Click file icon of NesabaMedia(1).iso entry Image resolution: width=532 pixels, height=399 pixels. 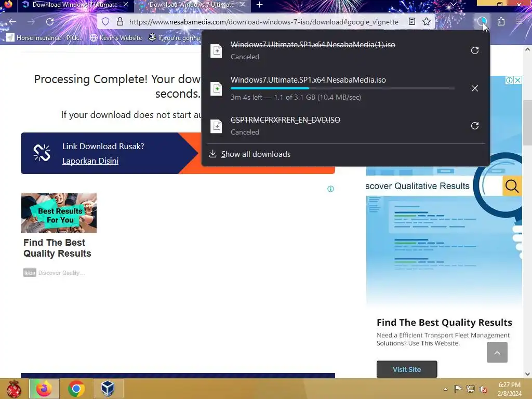tap(216, 51)
